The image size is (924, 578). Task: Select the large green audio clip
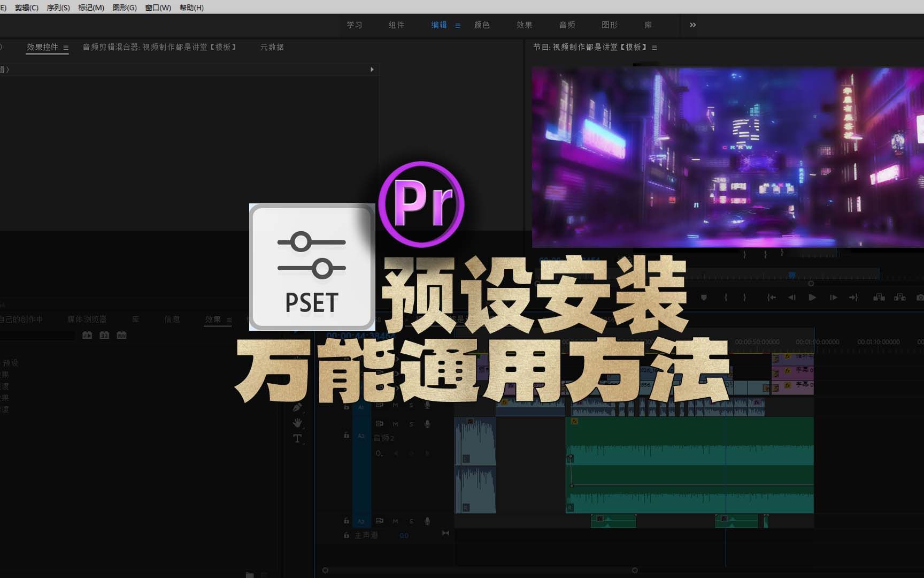coord(690,465)
